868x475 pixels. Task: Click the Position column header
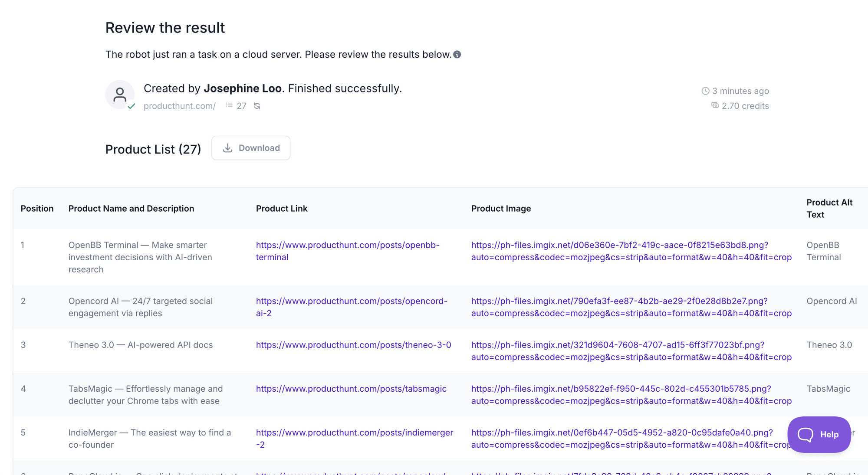(37, 209)
